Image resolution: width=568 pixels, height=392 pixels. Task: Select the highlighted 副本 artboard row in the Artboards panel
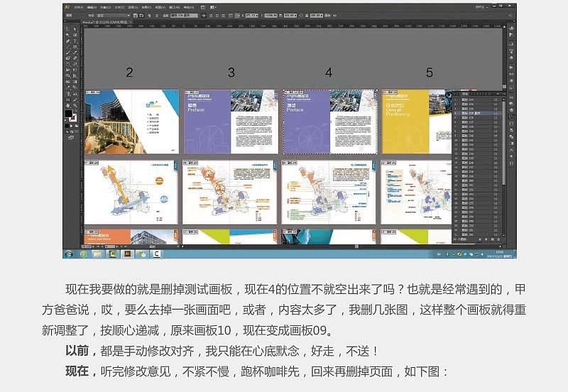[x=477, y=113]
